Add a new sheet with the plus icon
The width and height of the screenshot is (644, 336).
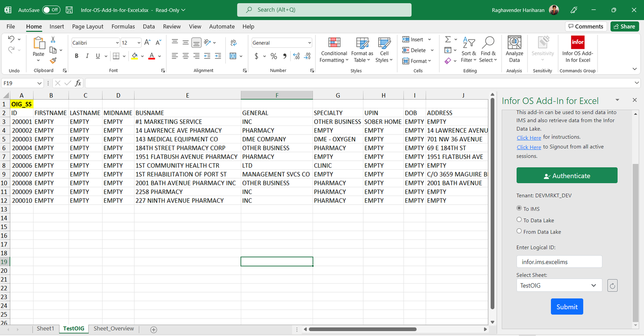tap(154, 330)
